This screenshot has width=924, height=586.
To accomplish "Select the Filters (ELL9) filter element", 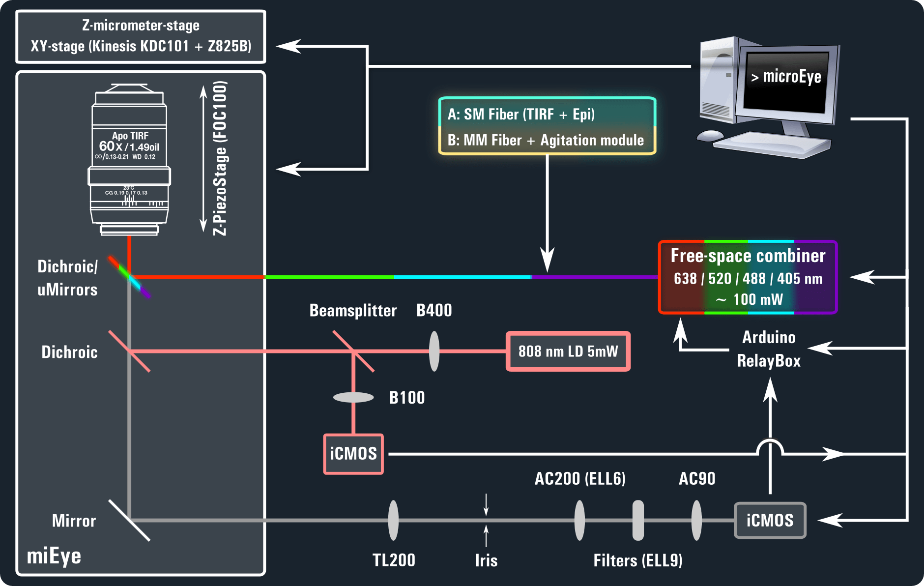I will tap(638, 520).
